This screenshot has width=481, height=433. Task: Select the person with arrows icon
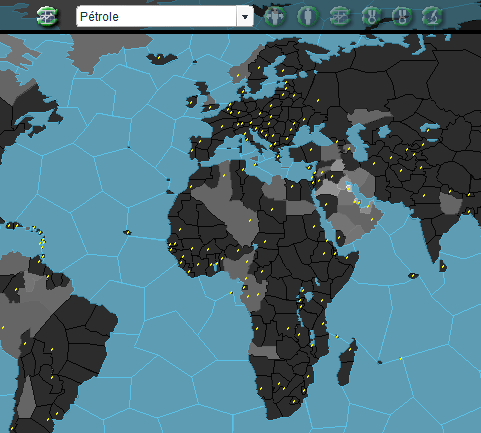pos(275,16)
